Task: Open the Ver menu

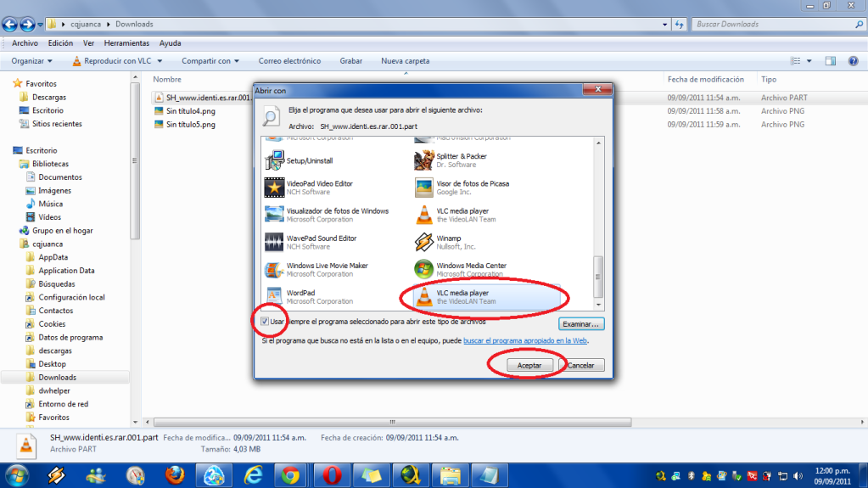Action: [88, 43]
